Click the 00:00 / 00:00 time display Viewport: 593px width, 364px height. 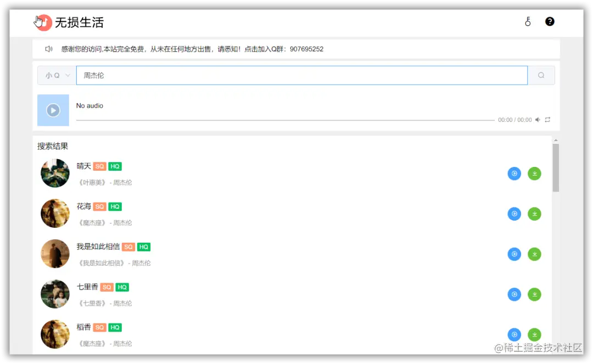click(514, 120)
